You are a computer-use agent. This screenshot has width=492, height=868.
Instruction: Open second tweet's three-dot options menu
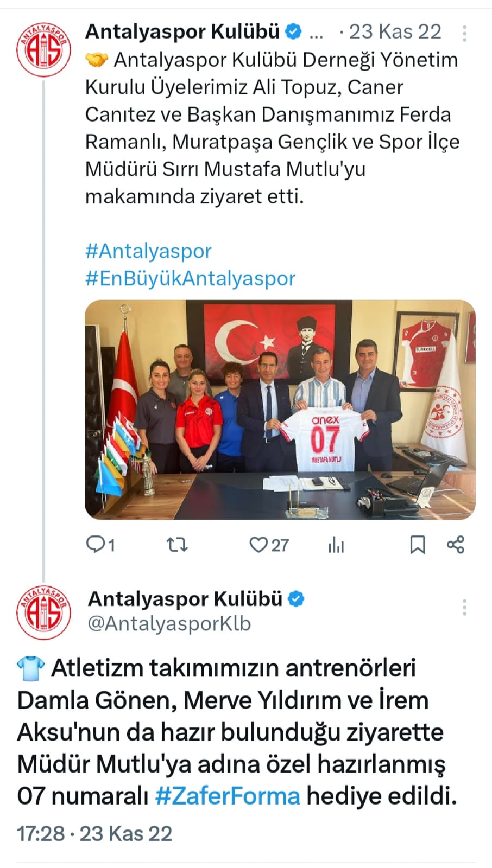point(464,607)
